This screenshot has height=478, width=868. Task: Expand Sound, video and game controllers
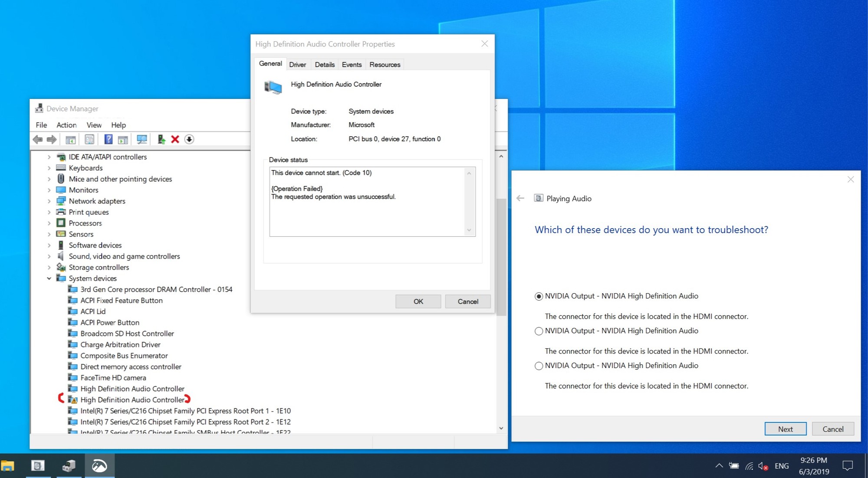[49, 256]
